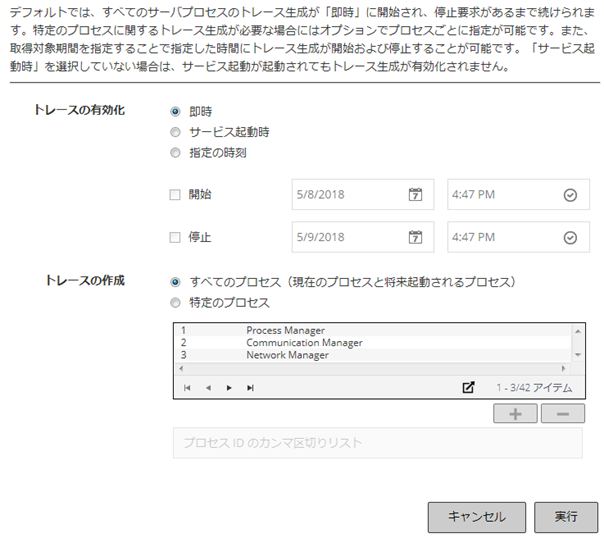This screenshot has height=538, width=604.
Task: Click the プロセス ID comma-separated list field
Action: pyautogui.click(x=378, y=443)
